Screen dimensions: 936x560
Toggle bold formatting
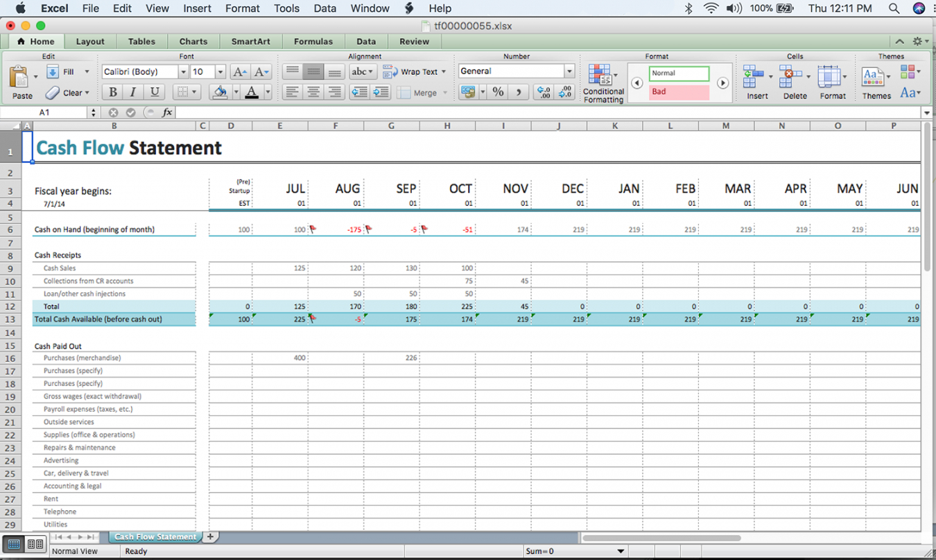pos(112,92)
